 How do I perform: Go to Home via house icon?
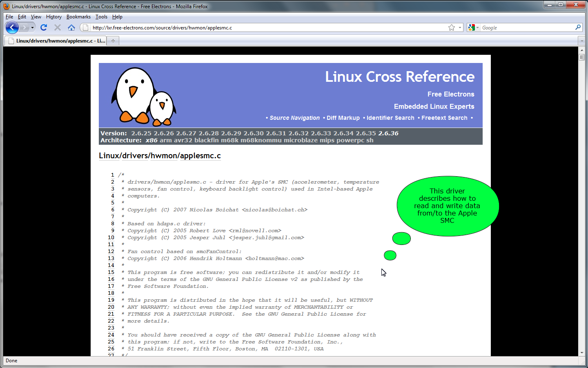(x=71, y=27)
